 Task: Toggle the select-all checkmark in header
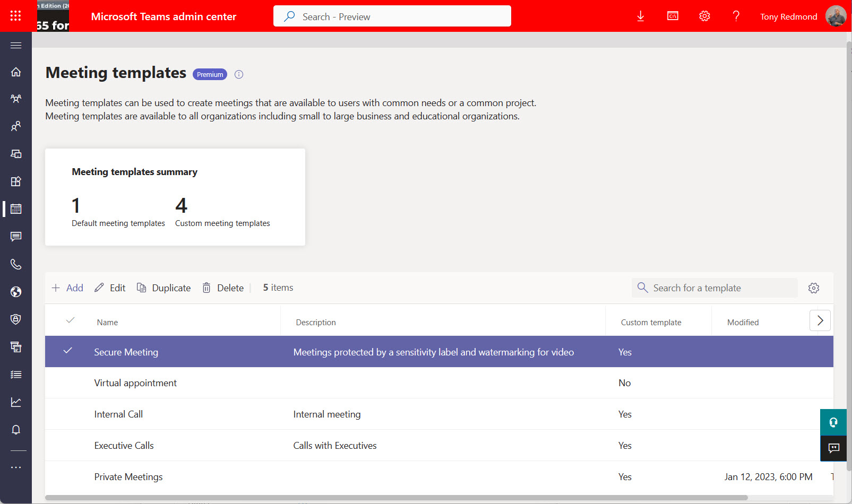tap(70, 320)
